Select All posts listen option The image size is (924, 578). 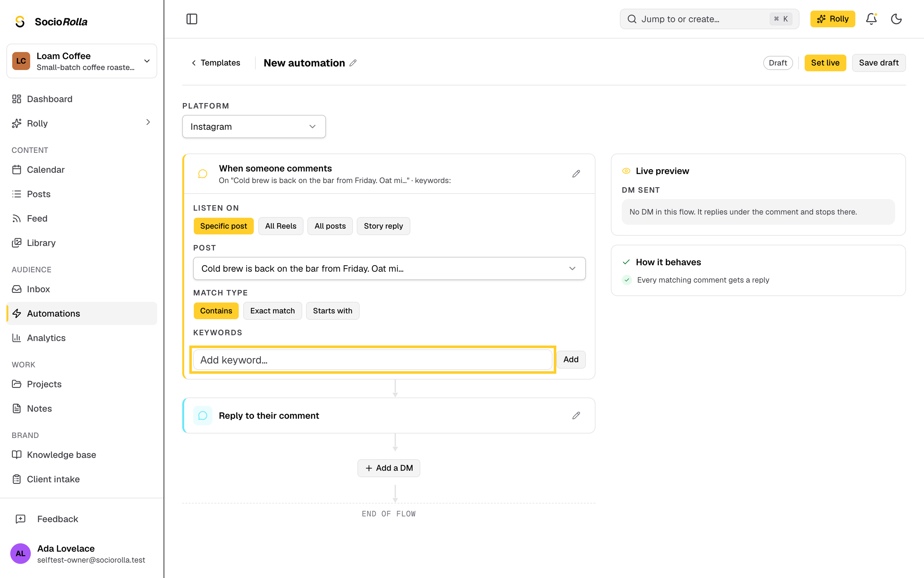click(330, 226)
